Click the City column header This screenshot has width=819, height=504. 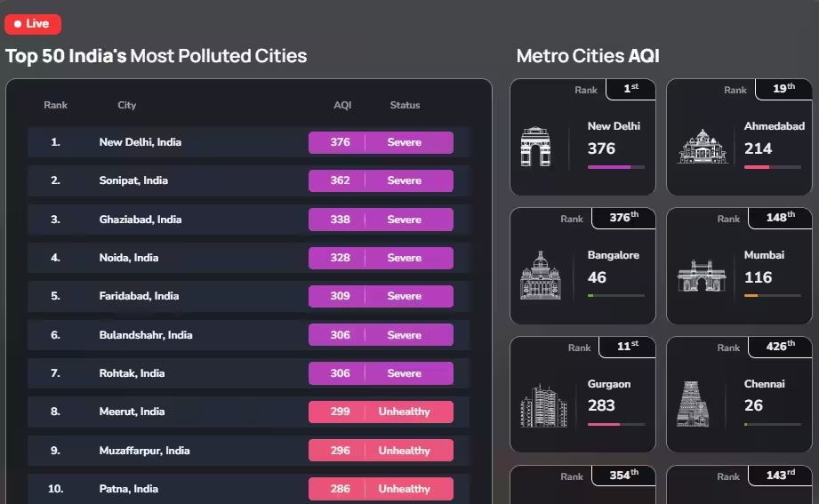click(x=127, y=105)
